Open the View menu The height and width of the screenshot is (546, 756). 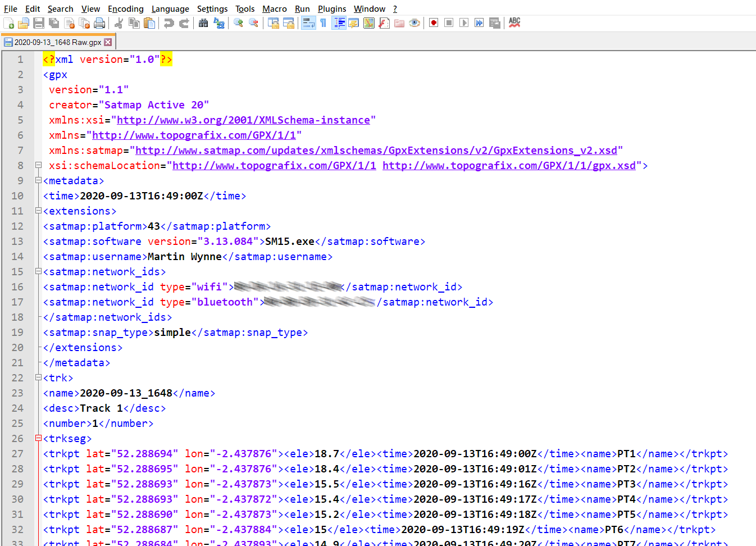pos(90,9)
